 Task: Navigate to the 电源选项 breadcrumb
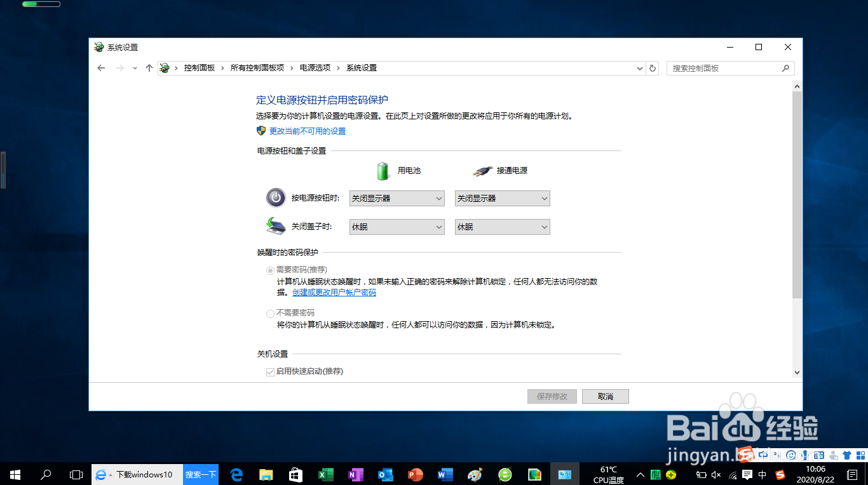pos(315,68)
